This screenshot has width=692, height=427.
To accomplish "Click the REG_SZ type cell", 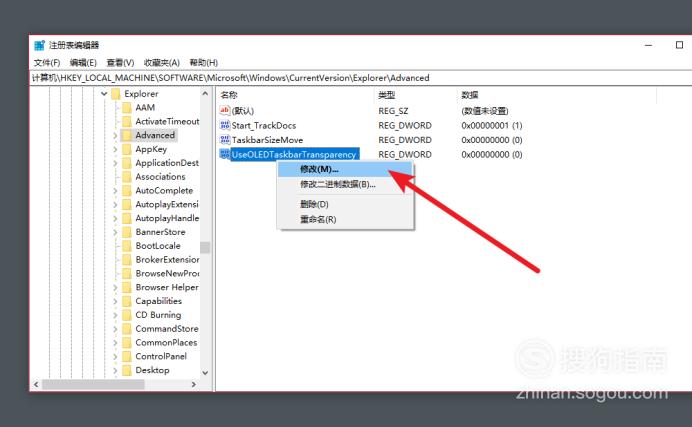I will [393, 111].
